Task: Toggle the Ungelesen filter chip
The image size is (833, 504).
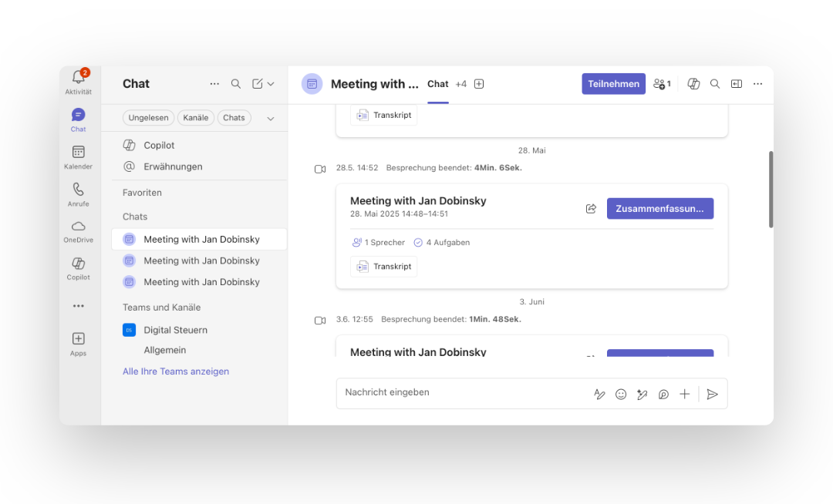Action: point(148,117)
